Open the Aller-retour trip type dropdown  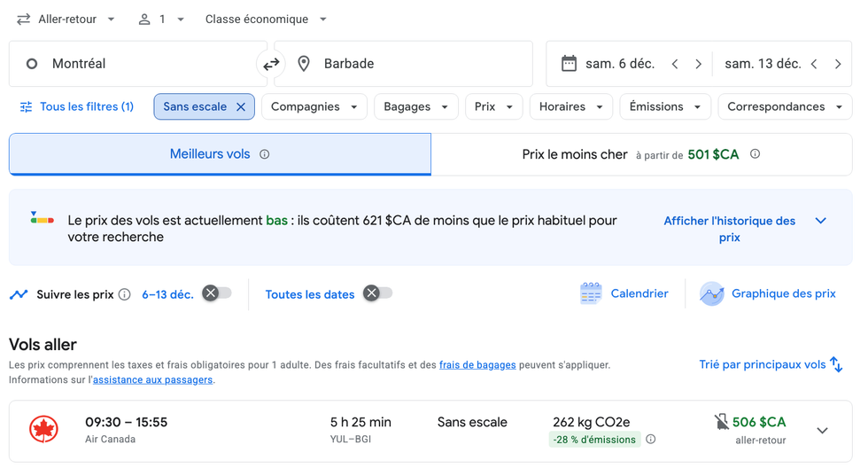click(x=66, y=19)
